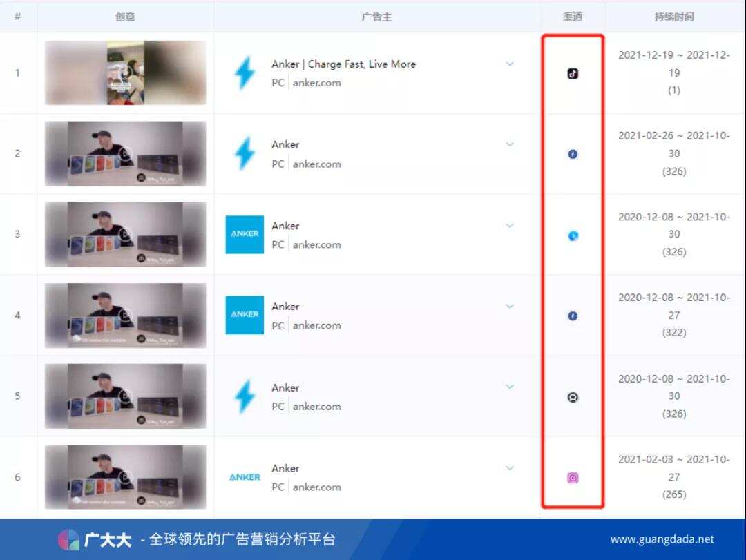Screen dimensions: 746x560
Task: Open the video thumbnail in row 1
Action: pyautogui.click(x=125, y=73)
